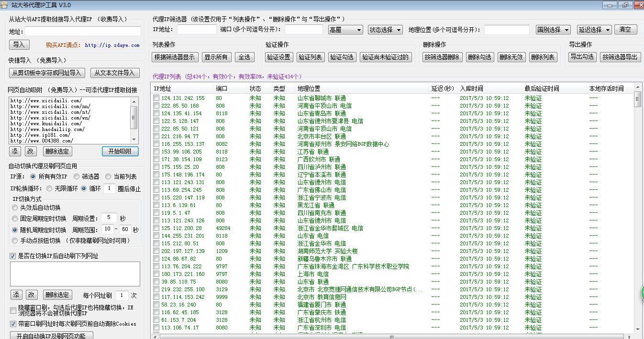Open 验证设置 verification settings
The image size is (644, 339).
click(x=279, y=57)
